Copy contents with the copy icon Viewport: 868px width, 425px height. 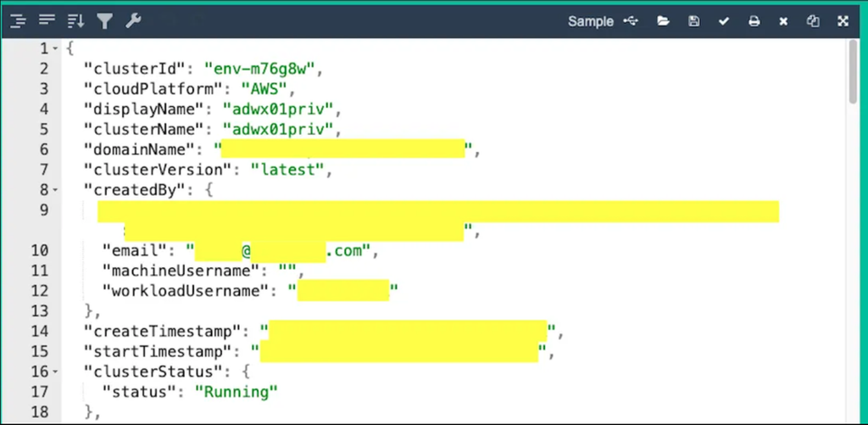pos(813,21)
